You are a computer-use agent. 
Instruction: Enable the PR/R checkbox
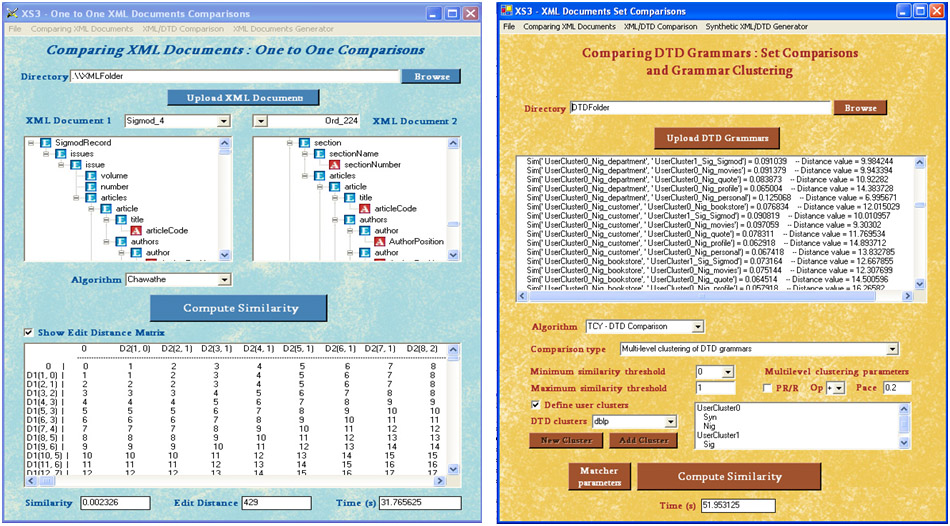tap(767, 388)
